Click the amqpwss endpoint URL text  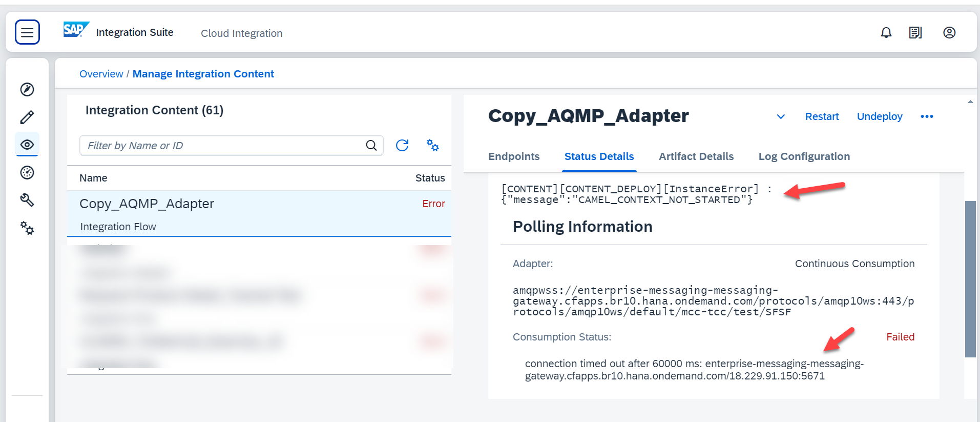pyautogui.click(x=713, y=301)
